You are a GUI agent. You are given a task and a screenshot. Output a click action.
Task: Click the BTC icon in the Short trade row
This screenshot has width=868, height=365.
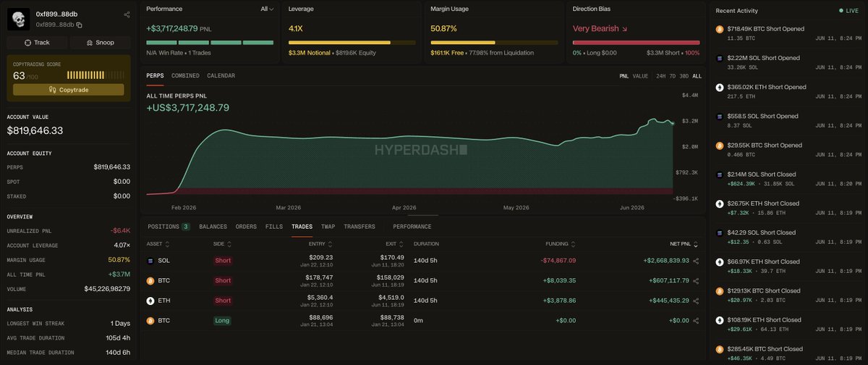tap(150, 280)
